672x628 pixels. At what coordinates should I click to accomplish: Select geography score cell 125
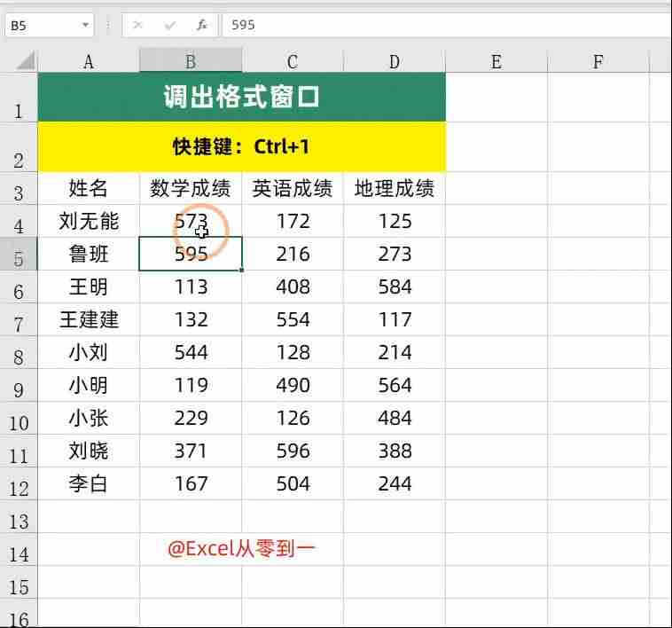point(395,221)
